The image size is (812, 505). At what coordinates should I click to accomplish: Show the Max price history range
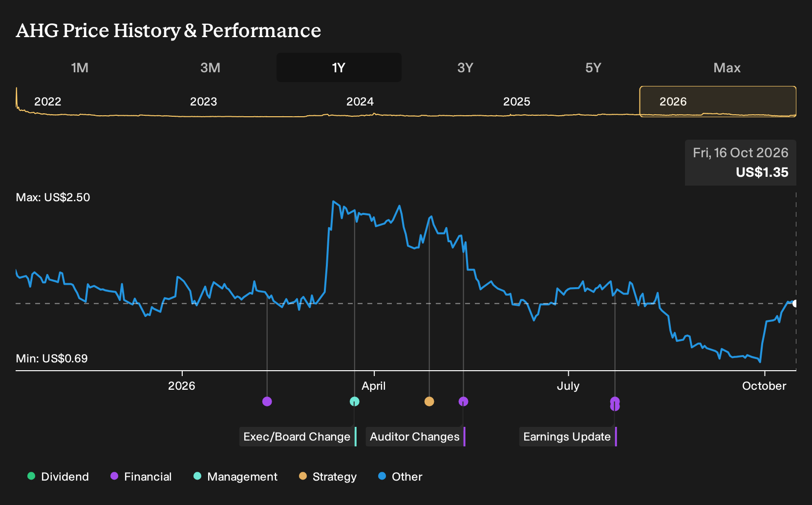coord(727,67)
